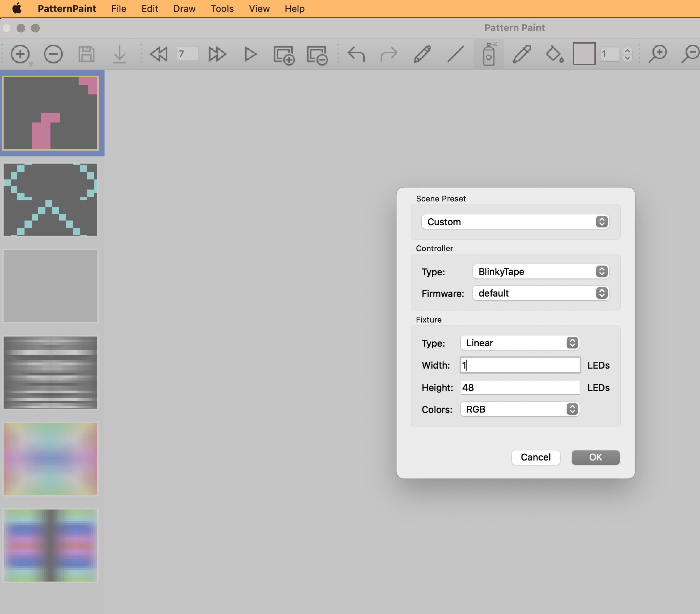
Task: Open the Draw menu
Action: pyautogui.click(x=184, y=9)
